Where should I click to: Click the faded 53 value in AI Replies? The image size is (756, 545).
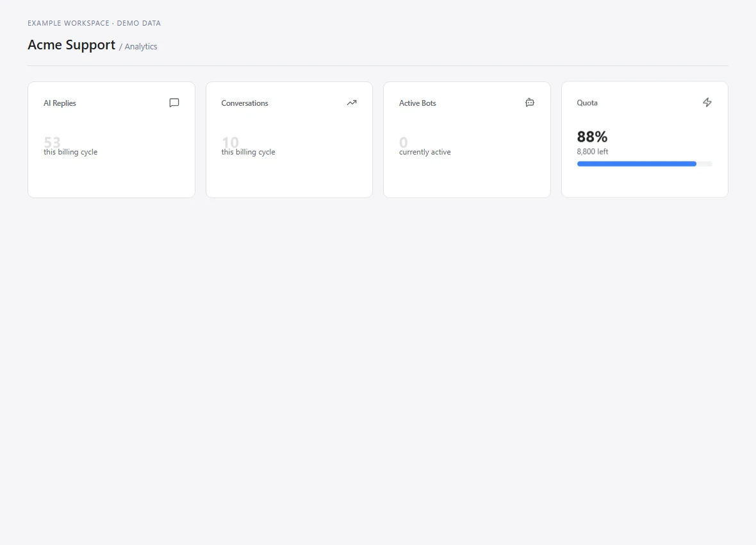(52, 142)
